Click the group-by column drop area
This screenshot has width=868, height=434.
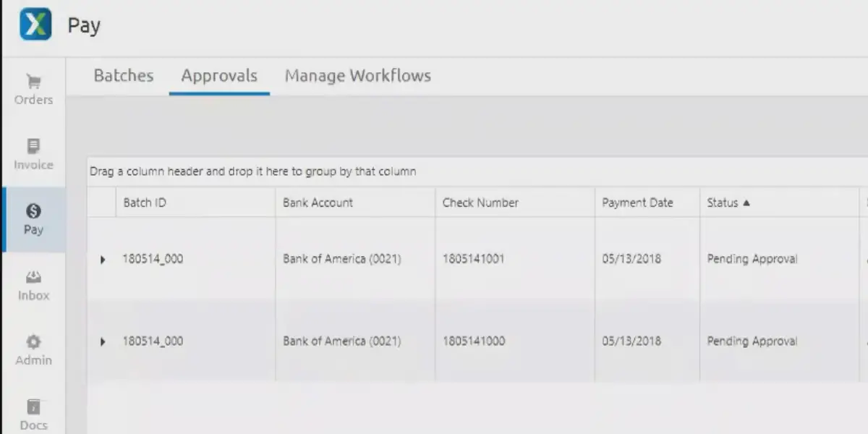point(477,172)
